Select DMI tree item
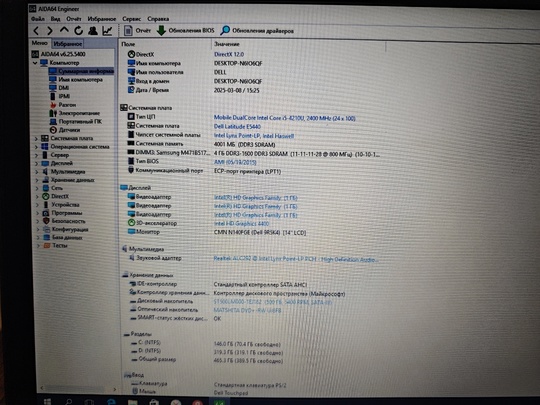Screen dimensions: 540x405 pyautogui.click(x=59, y=88)
